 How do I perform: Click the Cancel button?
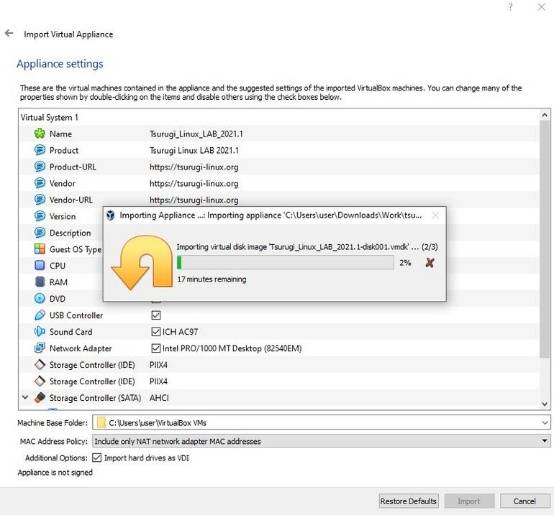click(525, 501)
